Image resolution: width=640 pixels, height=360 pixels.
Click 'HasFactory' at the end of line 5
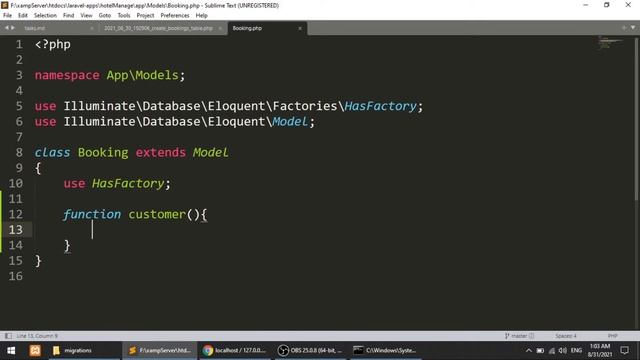tap(380, 106)
